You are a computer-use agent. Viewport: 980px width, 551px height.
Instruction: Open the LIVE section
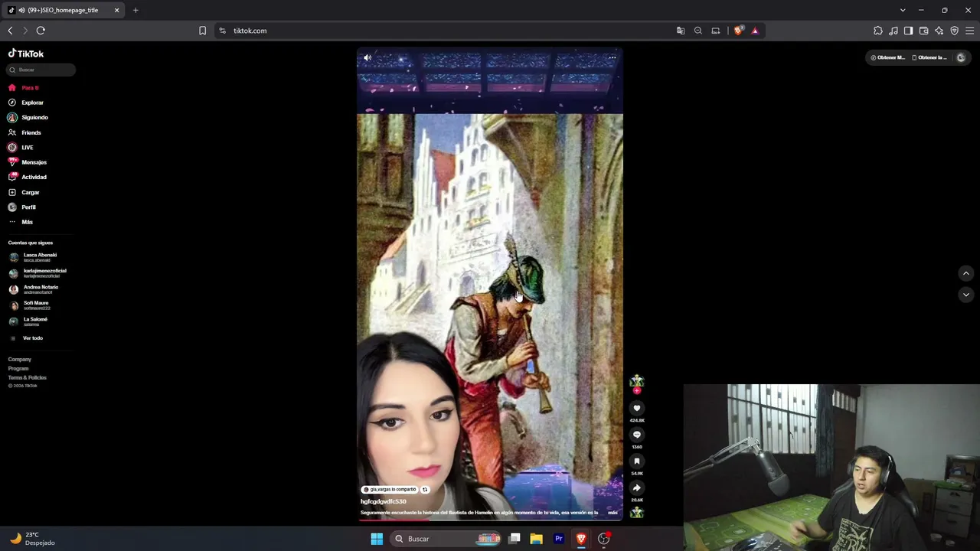click(x=27, y=147)
